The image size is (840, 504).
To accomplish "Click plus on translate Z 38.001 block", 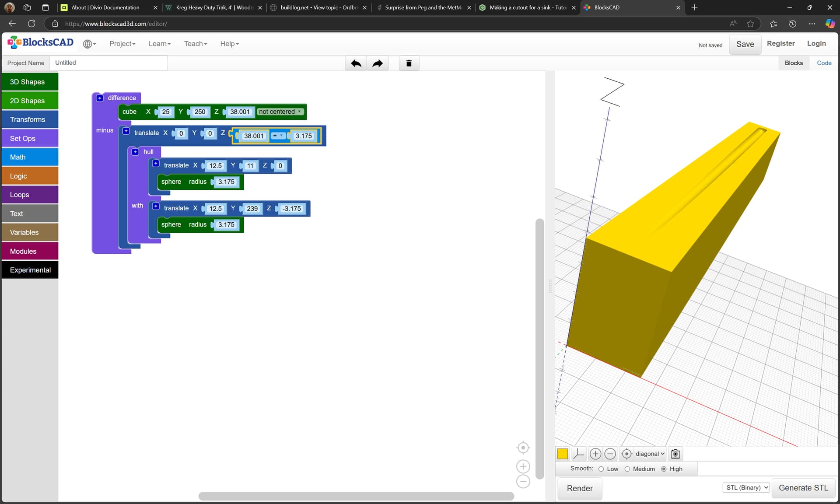I will [x=126, y=131].
